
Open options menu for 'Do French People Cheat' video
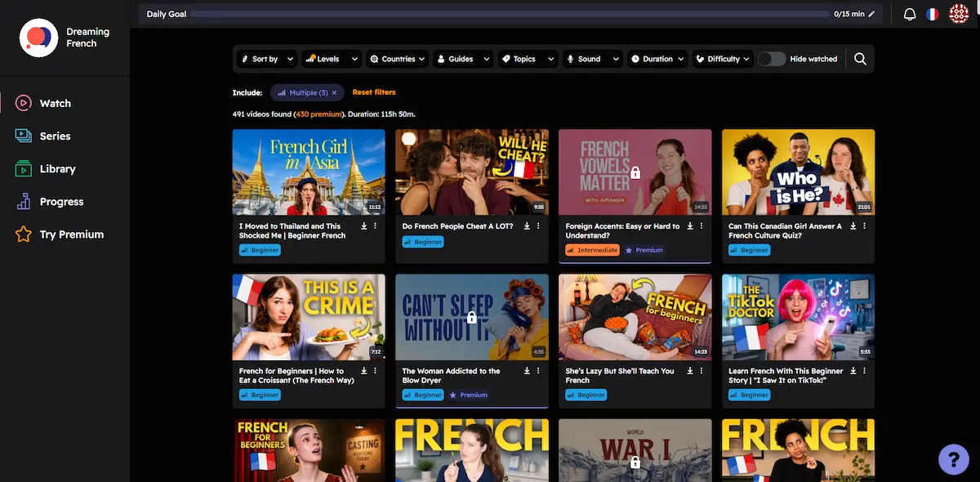(539, 226)
